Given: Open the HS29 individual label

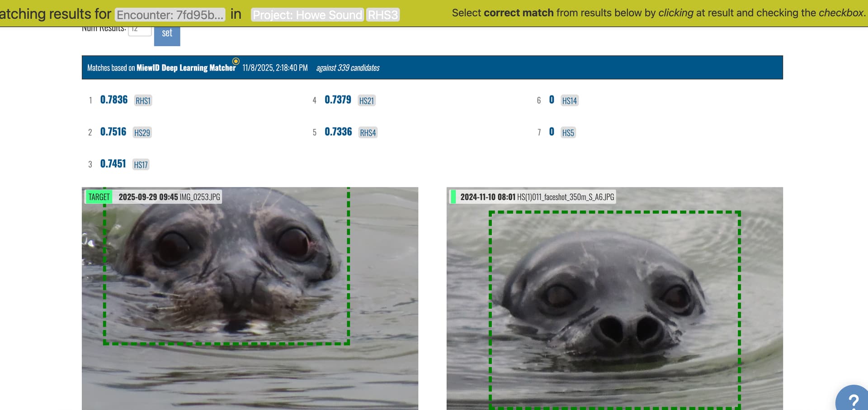Looking at the screenshot, I should (x=142, y=133).
